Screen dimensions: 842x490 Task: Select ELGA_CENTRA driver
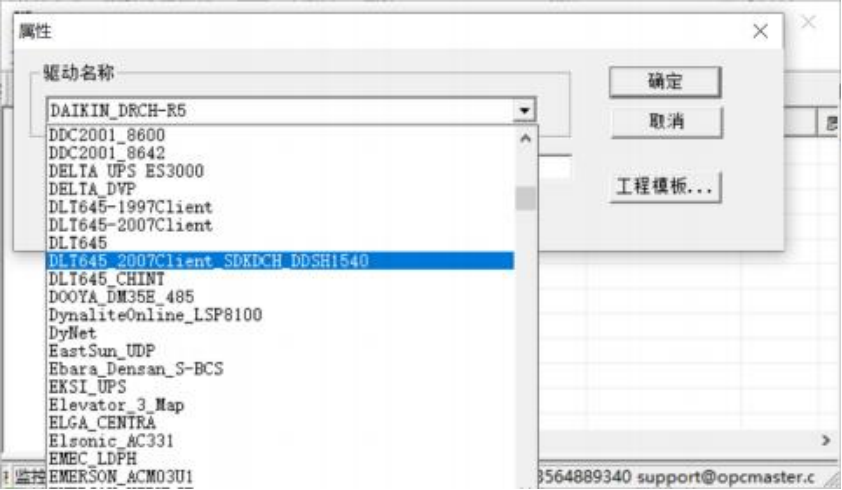(280, 423)
